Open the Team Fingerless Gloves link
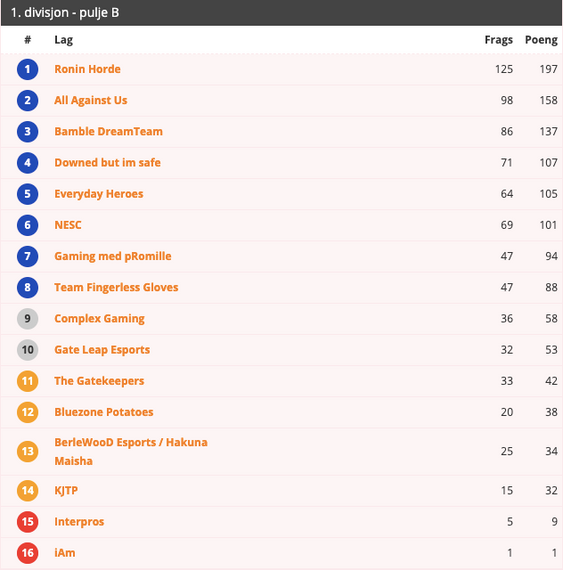Screen dimensions: 563x570 tap(116, 288)
